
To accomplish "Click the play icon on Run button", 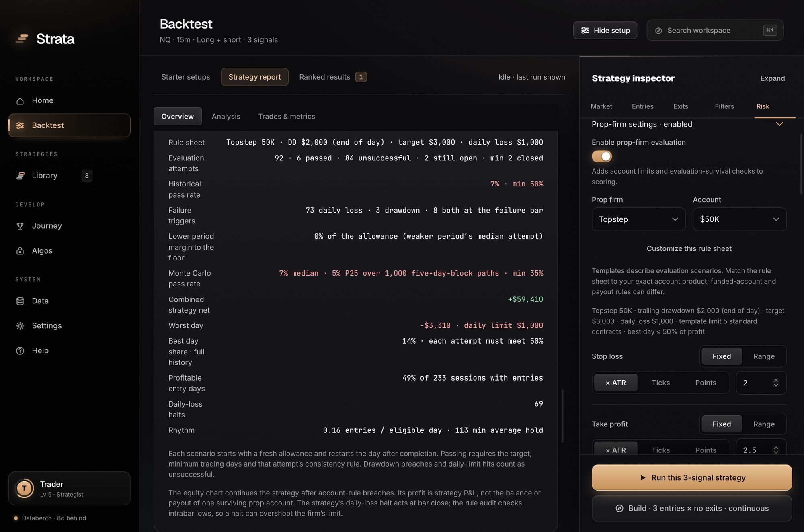I will click(x=643, y=477).
